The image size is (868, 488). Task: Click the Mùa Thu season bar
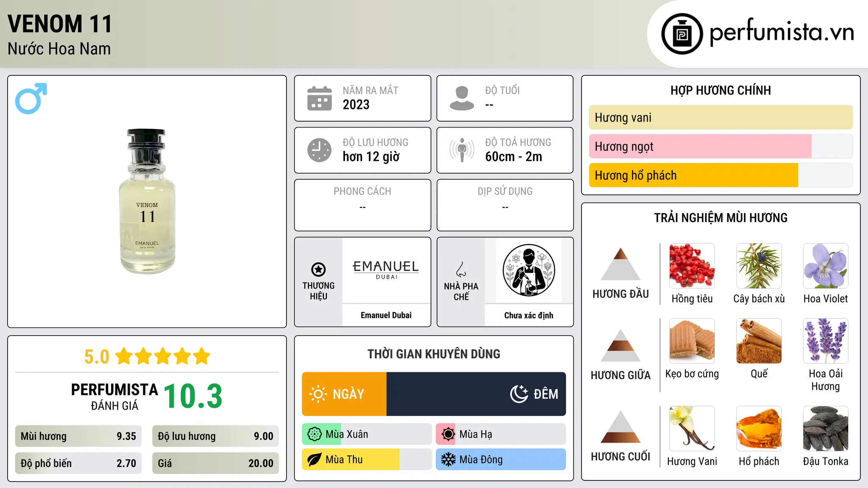point(367,460)
